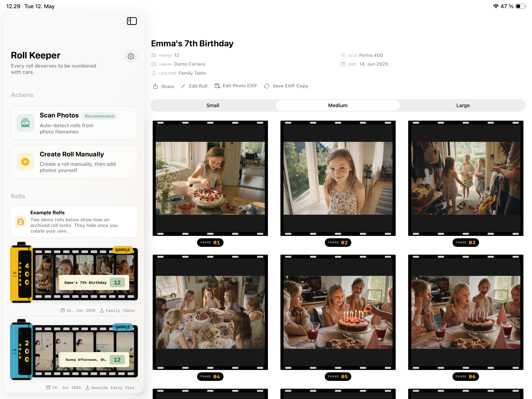Open the Scan Photos action card

coord(74,123)
